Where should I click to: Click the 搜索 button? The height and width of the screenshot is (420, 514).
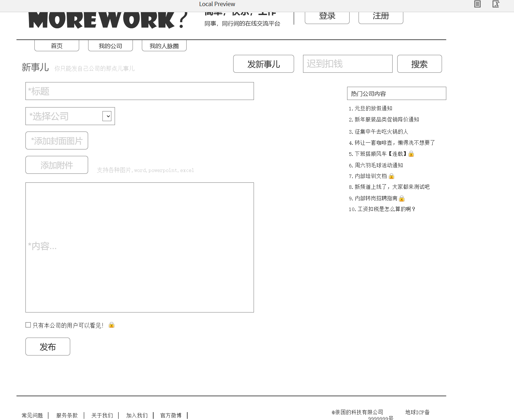click(x=419, y=64)
